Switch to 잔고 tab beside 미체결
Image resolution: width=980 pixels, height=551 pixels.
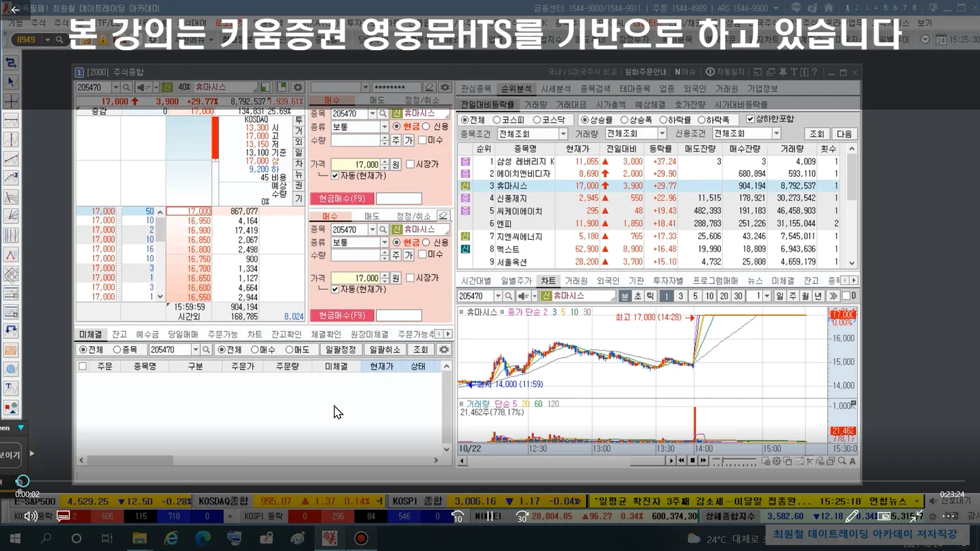pos(119,334)
